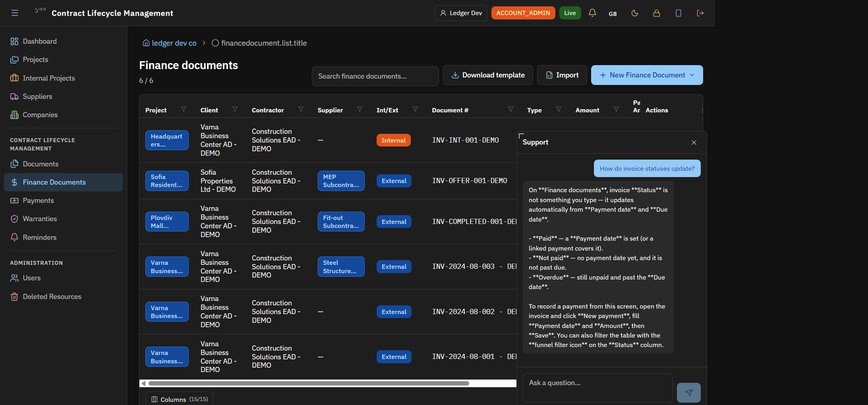Toggle dark mode moon icon

635,13
